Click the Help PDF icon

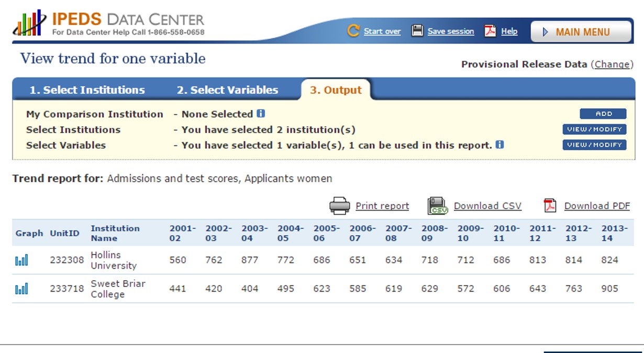tap(490, 31)
